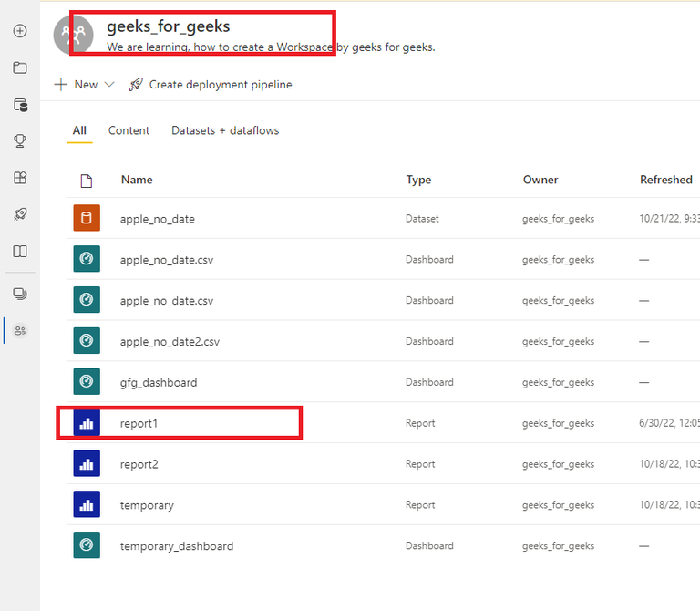Screen dimensions: 700x611
Task: Open the report1 report
Action: 139,423
